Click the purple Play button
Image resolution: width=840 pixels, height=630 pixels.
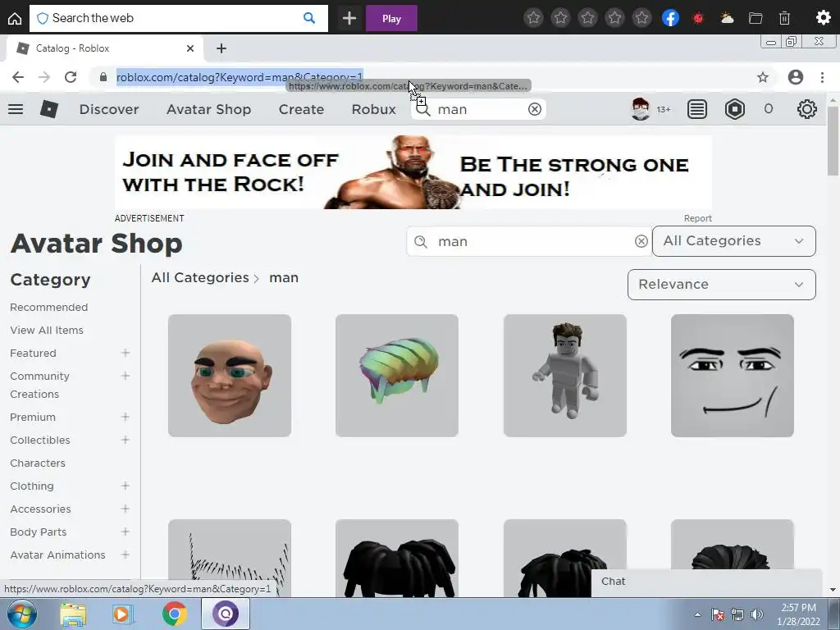click(391, 18)
